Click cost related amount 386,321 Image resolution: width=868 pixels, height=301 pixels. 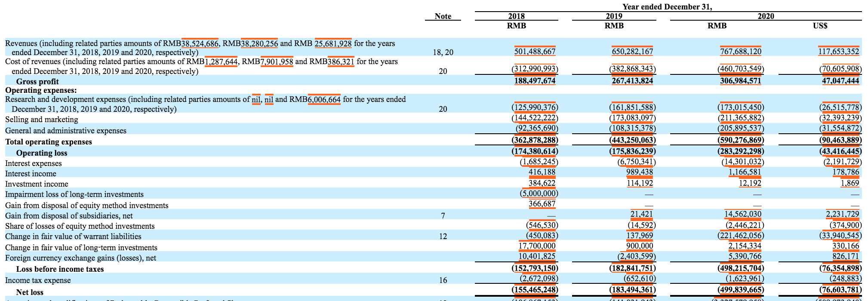click(x=341, y=61)
